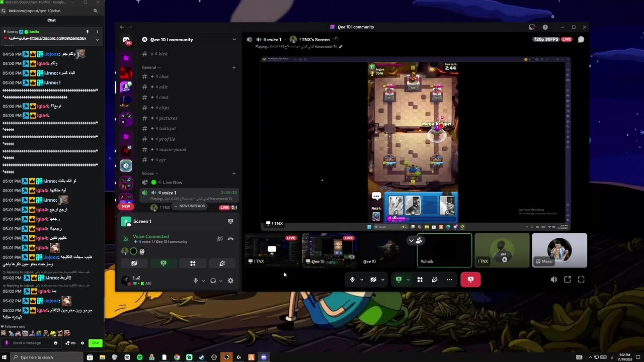
Task: Mute microphone in Discord user panel
Action: [x=196, y=281]
